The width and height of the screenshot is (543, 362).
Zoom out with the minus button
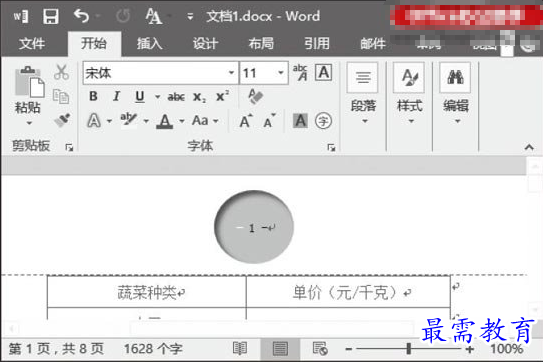coord(349,349)
